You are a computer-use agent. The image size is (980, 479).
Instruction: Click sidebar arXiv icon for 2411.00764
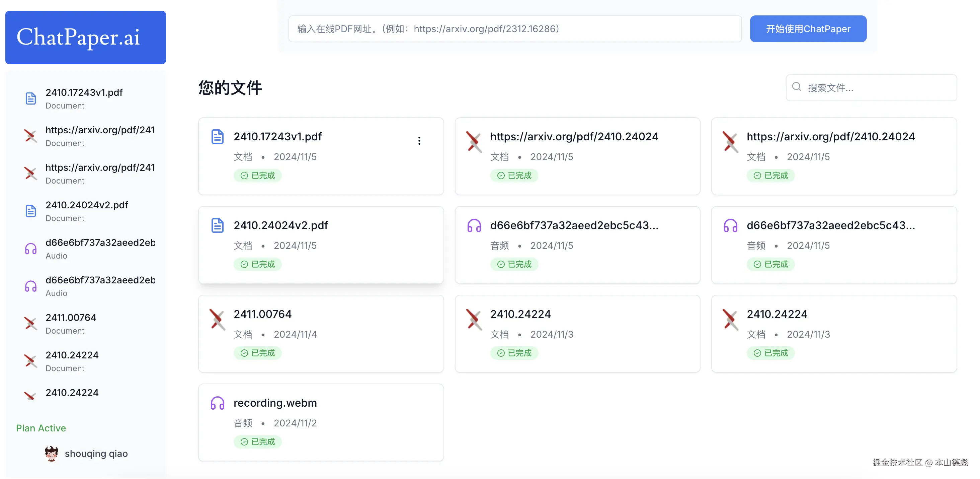[x=31, y=323]
